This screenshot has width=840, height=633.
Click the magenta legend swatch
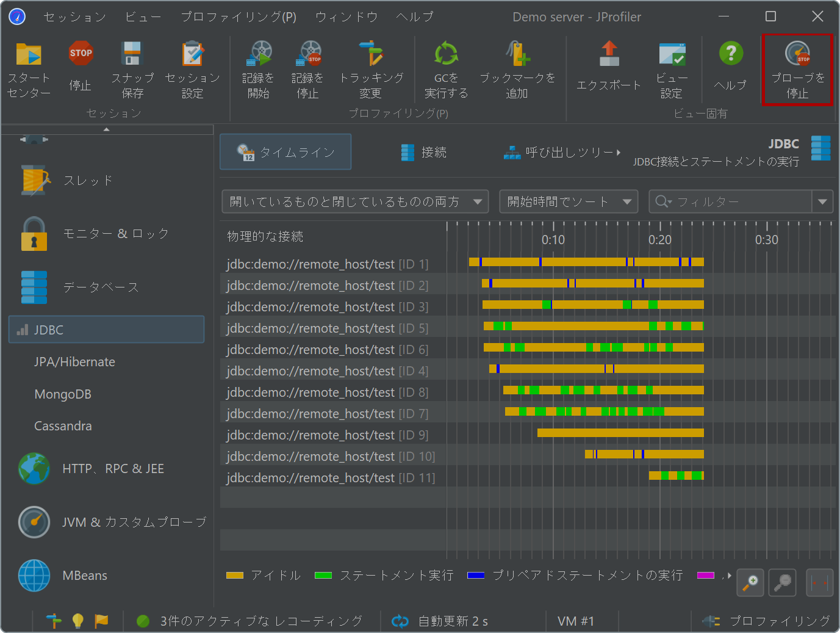706,576
